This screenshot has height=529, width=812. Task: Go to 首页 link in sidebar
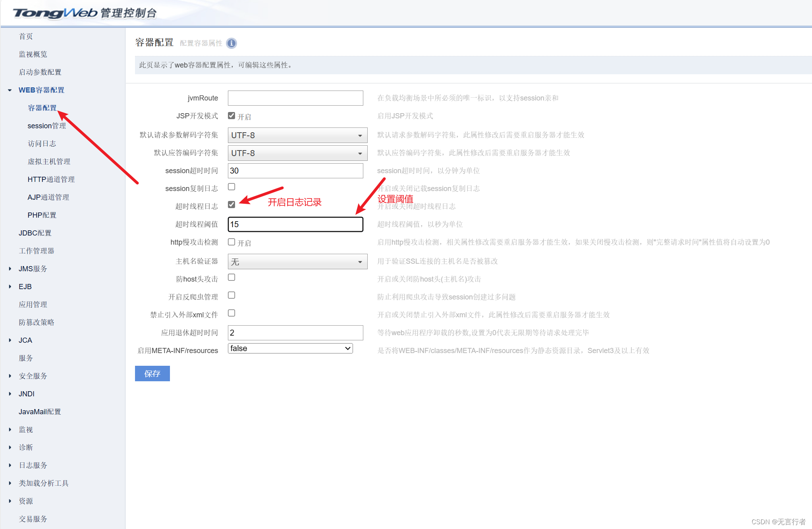click(26, 37)
